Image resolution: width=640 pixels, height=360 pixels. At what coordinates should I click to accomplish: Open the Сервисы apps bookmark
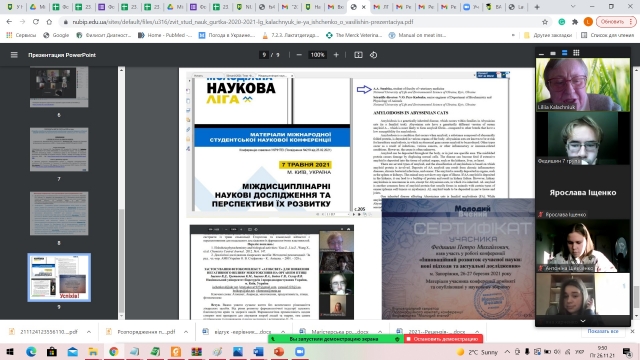21,35
